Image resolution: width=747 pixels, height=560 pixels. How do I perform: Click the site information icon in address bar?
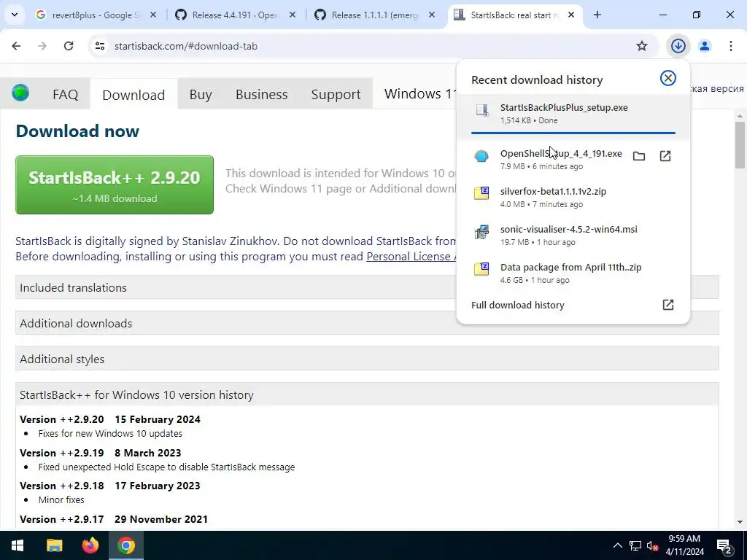pos(99,46)
